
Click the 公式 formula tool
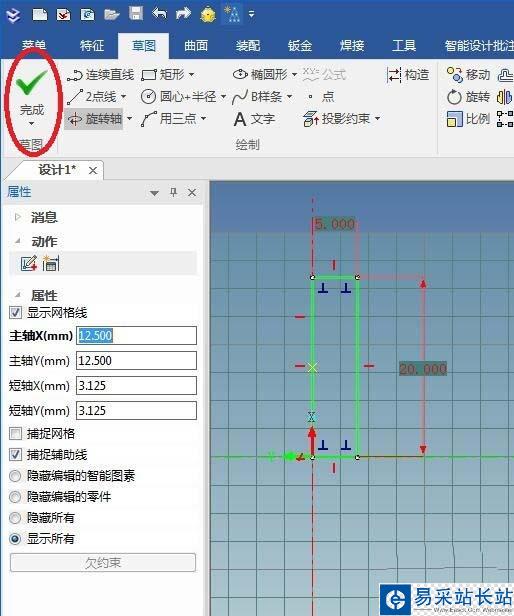324,74
